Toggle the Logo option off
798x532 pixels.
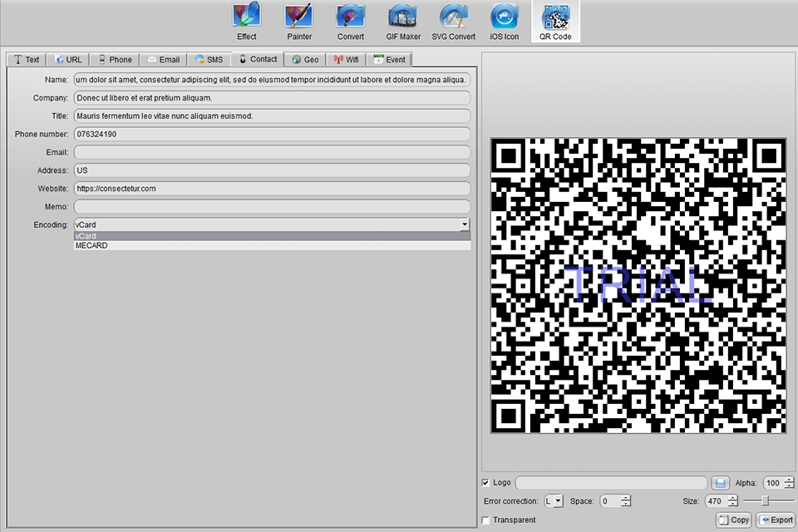(x=486, y=482)
